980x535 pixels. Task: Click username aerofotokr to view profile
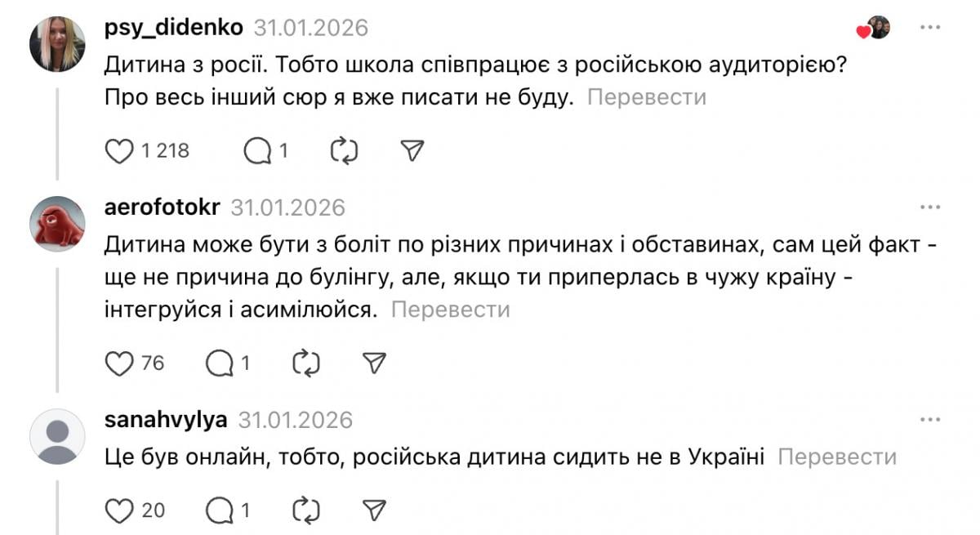161,207
